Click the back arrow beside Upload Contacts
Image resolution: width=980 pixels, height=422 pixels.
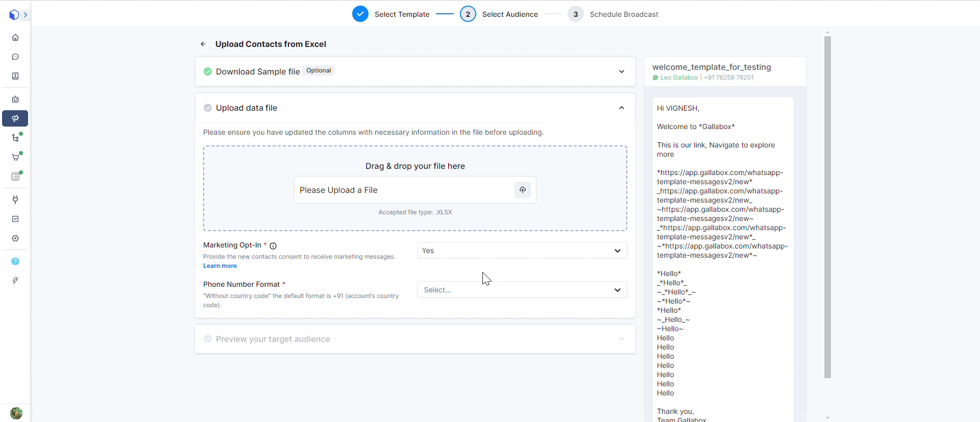pos(203,44)
